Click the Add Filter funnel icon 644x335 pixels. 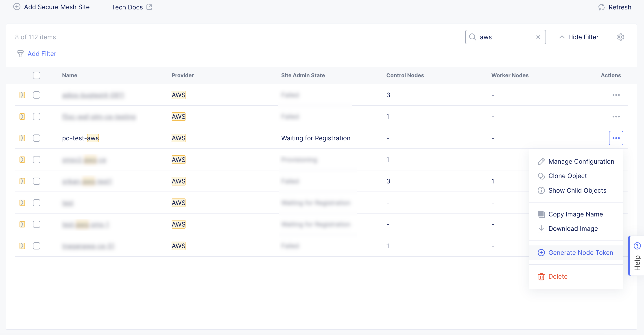pyautogui.click(x=20, y=53)
